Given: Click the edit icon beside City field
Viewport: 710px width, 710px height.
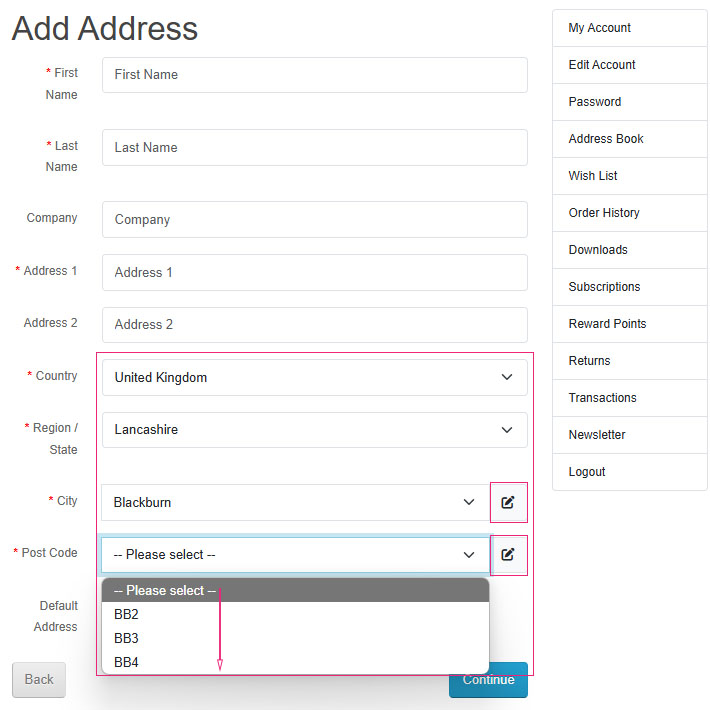Looking at the screenshot, I should click(x=508, y=502).
